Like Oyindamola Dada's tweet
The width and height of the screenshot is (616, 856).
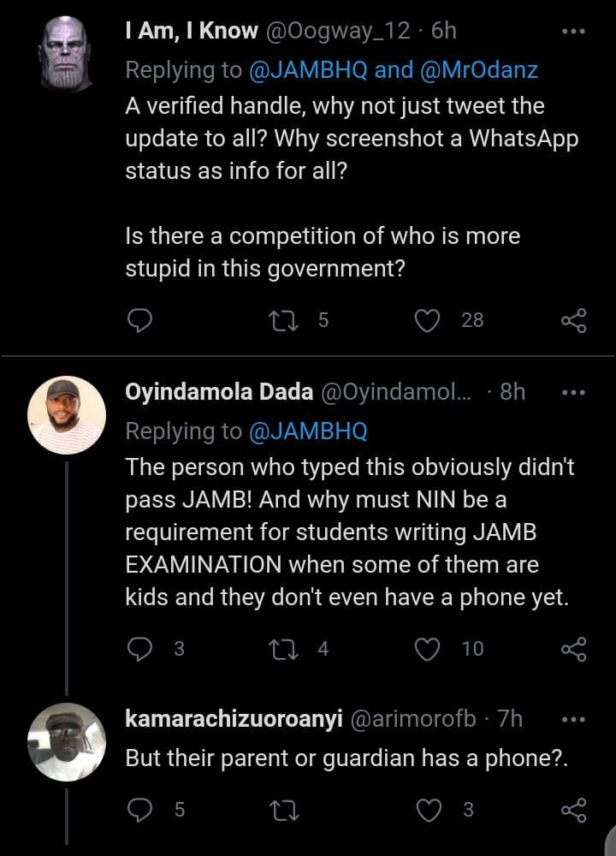[426, 649]
